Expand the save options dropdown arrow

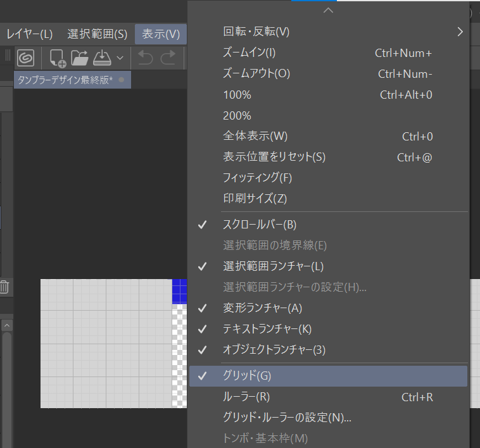(x=120, y=58)
